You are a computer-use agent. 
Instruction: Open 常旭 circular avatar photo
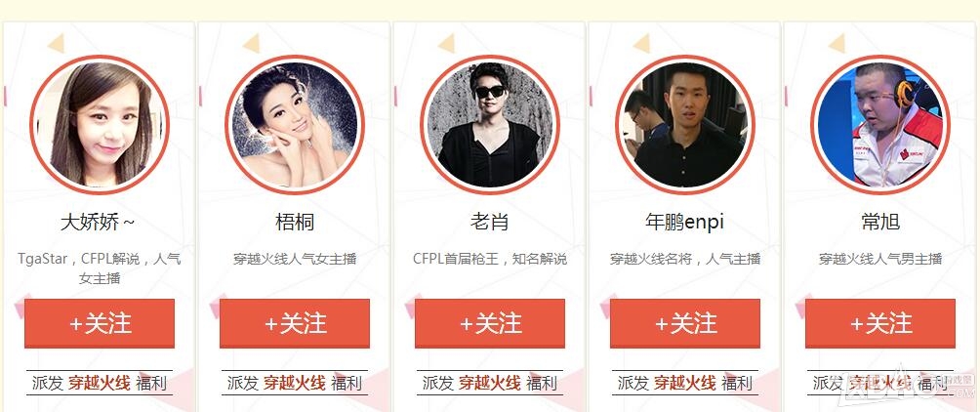click(880, 124)
